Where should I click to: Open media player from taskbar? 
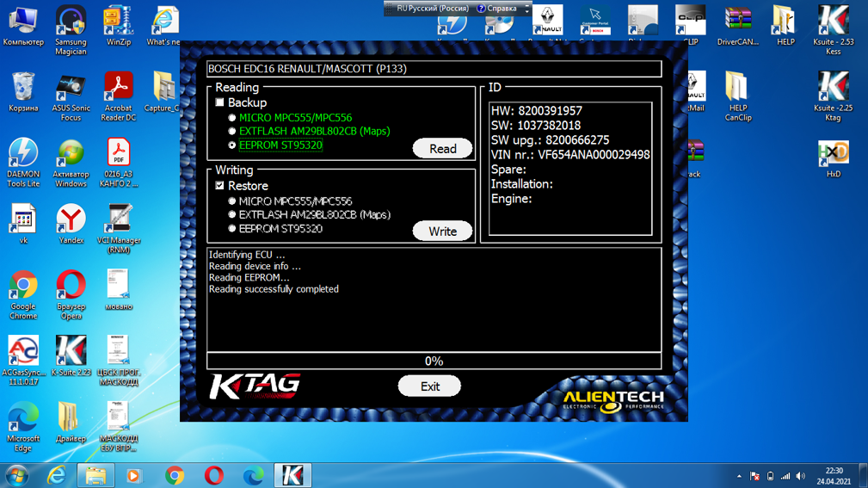(133, 476)
